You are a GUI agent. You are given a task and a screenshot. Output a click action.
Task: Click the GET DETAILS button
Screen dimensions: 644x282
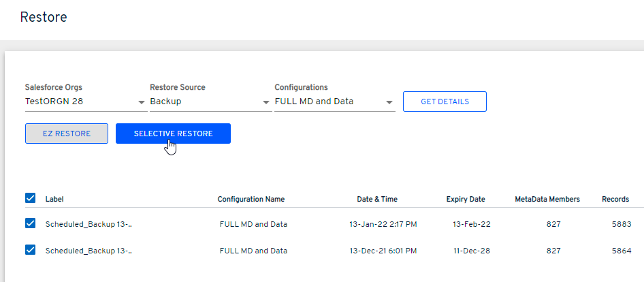[x=445, y=101]
